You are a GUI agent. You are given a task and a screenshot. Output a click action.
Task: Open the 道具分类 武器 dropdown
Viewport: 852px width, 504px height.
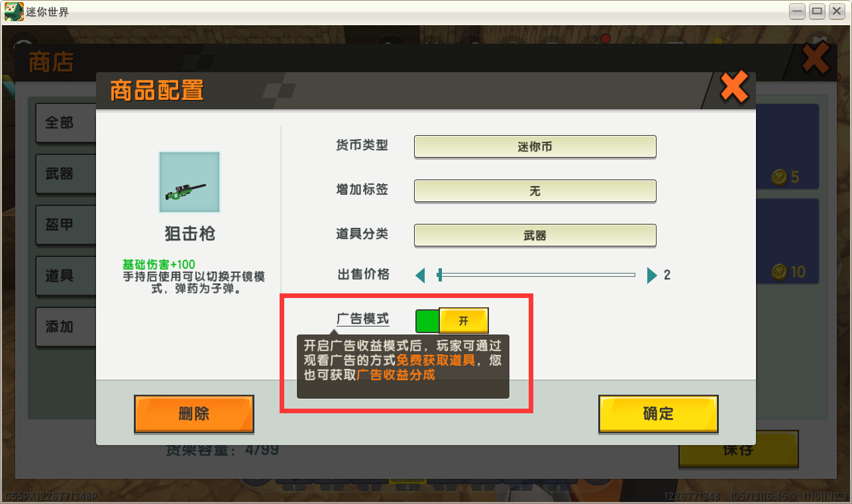[x=535, y=235]
